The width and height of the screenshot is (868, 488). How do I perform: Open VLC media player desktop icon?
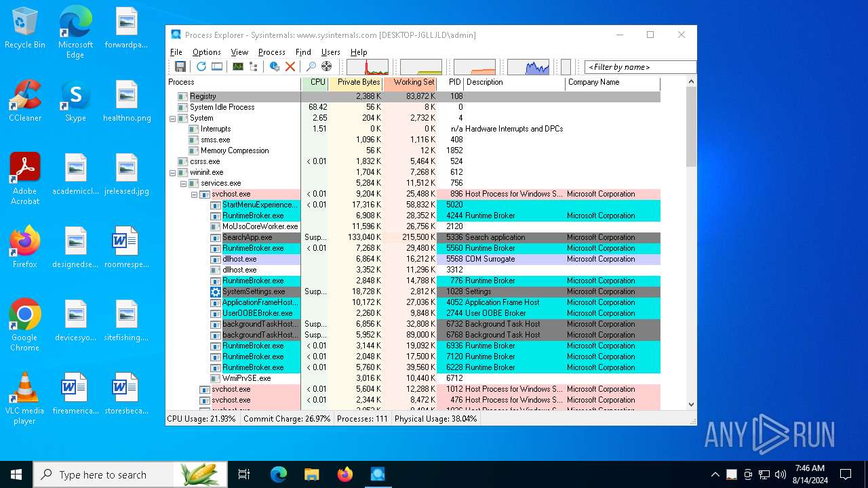tap(24, 399)
